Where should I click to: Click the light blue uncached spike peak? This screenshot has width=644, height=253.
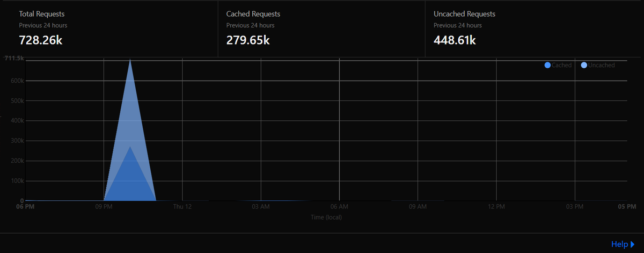click(x=130, y=60)
